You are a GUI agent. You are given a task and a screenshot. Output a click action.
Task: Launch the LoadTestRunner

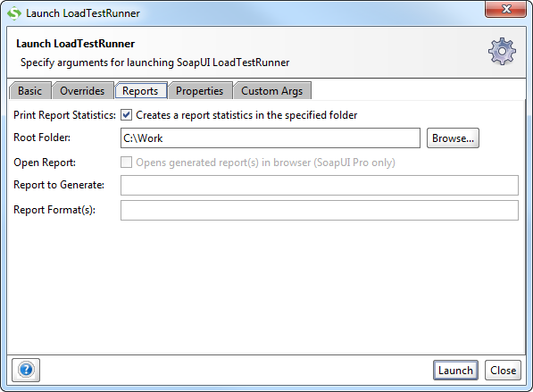click(455, 370)
